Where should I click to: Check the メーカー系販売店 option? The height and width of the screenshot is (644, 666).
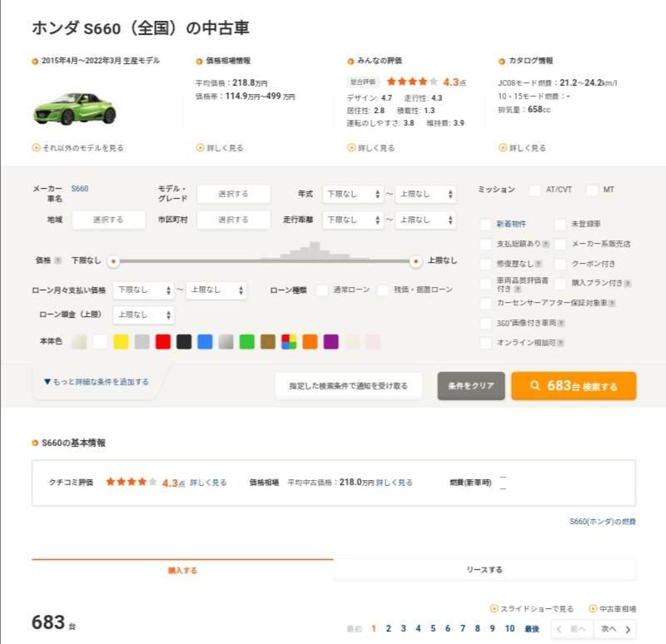[560, 244]
